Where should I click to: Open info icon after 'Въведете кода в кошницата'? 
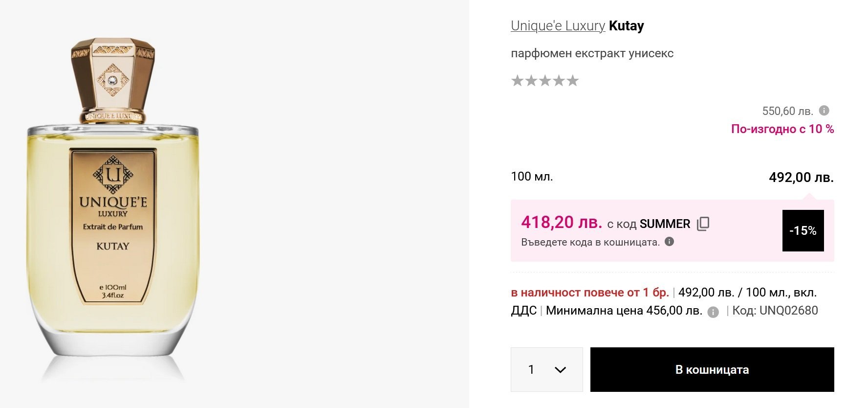coord(670,241)
